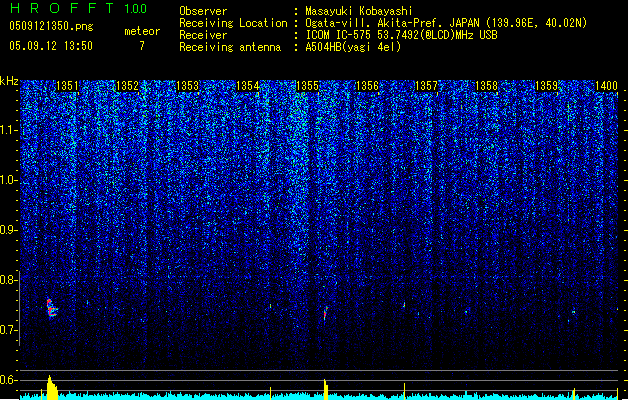Image resolution: width=629 pixels, height=400 pixels.
Task: Click the 1357 time marker
Action: [x=426, y=86]
